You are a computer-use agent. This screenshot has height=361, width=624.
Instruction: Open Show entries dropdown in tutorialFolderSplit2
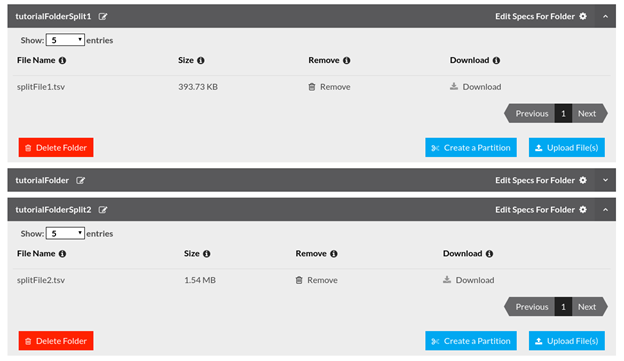tap(65, 233)
